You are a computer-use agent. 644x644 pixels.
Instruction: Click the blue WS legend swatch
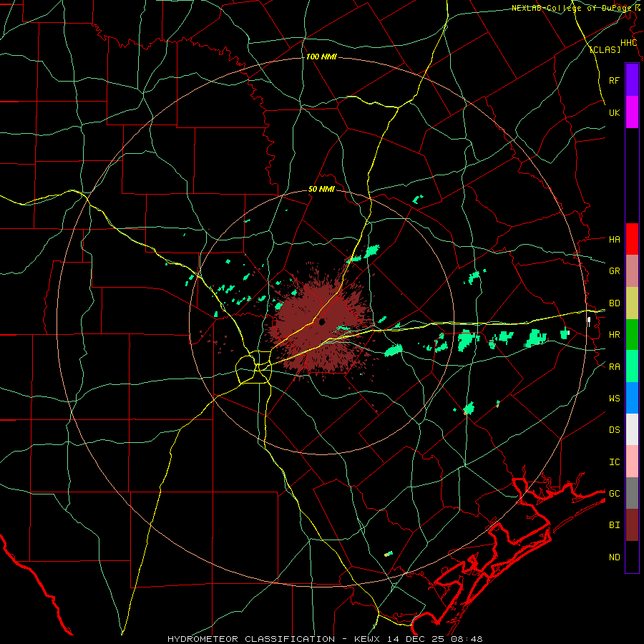[632, 398]
